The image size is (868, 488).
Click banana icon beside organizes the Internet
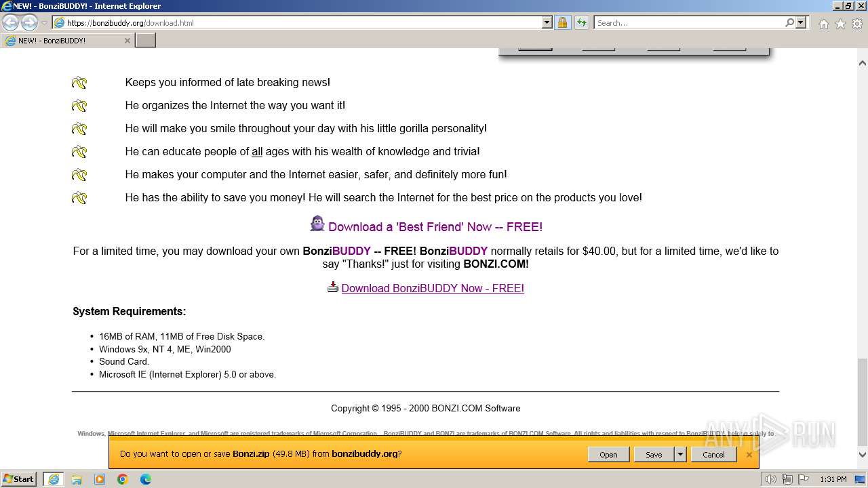(79, 106)
